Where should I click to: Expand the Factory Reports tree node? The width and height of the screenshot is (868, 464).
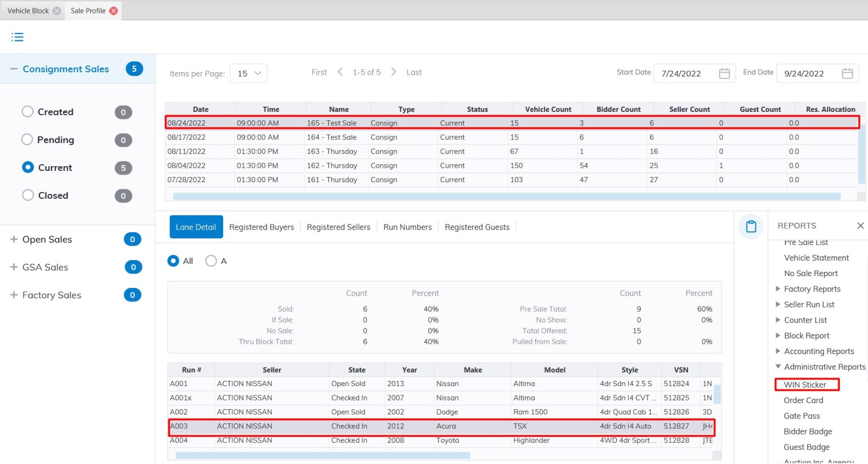pyautogui.click(x=778, y=289)
